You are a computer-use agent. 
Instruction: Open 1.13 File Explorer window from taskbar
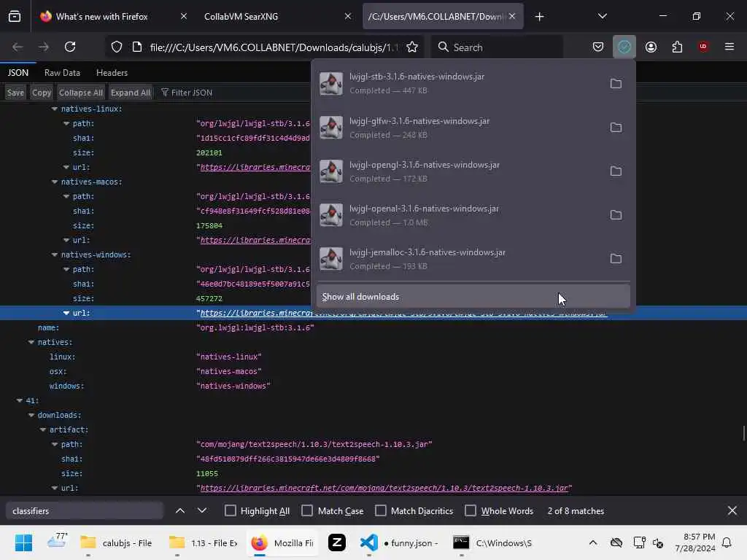[204, 542]
